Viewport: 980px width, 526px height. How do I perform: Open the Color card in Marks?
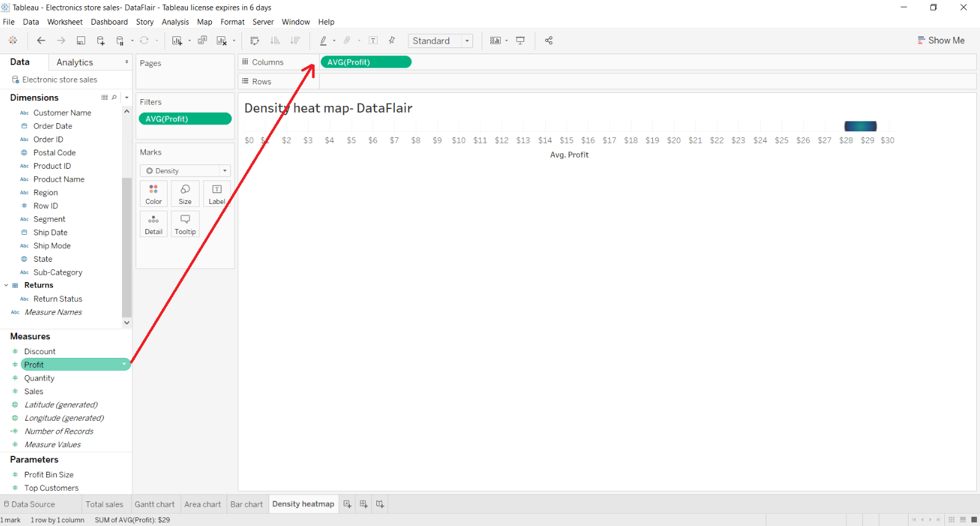pos(153,194)
